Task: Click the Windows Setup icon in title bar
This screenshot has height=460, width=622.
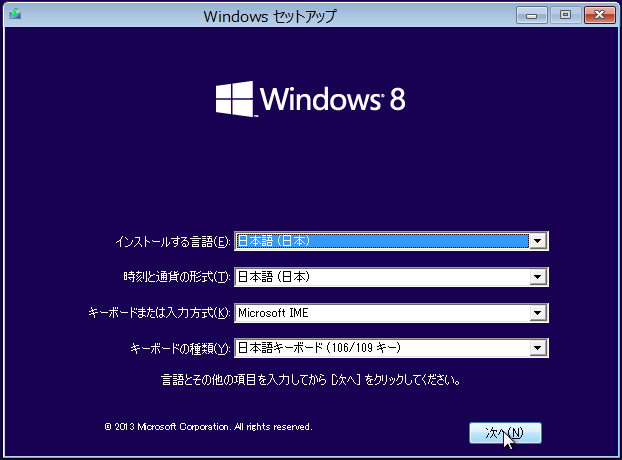Action: point(15,14)
